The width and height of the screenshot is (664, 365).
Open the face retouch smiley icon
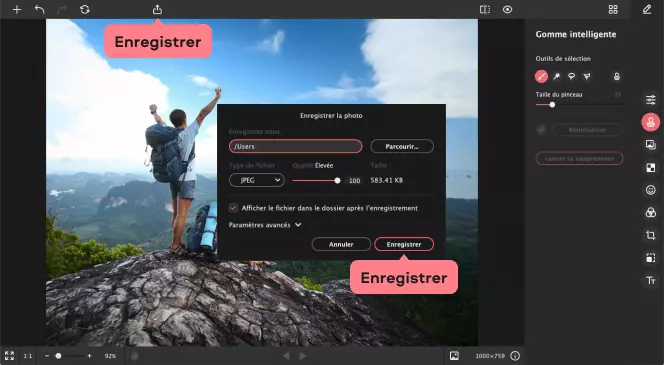coord(650,190)
